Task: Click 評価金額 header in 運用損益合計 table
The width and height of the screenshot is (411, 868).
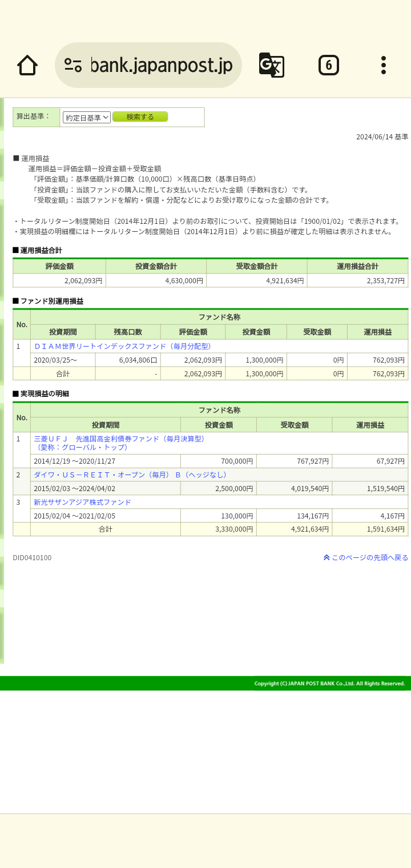Action: click(59, 266)
